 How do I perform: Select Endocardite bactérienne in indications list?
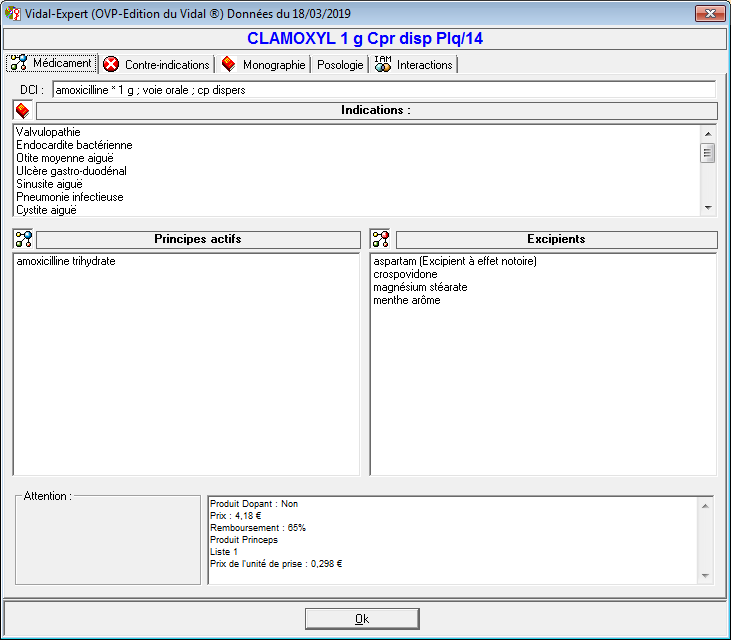click(x=74, y=145)
